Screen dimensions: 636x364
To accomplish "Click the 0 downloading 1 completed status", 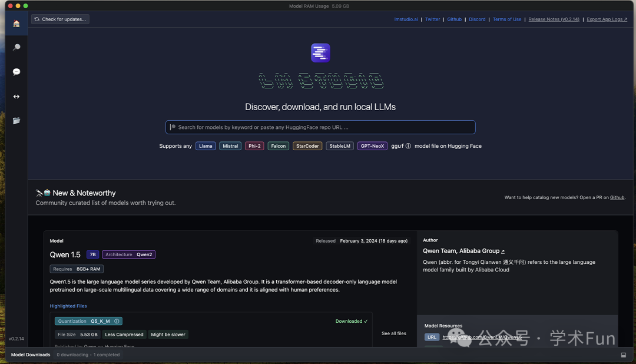I will 88,355.
